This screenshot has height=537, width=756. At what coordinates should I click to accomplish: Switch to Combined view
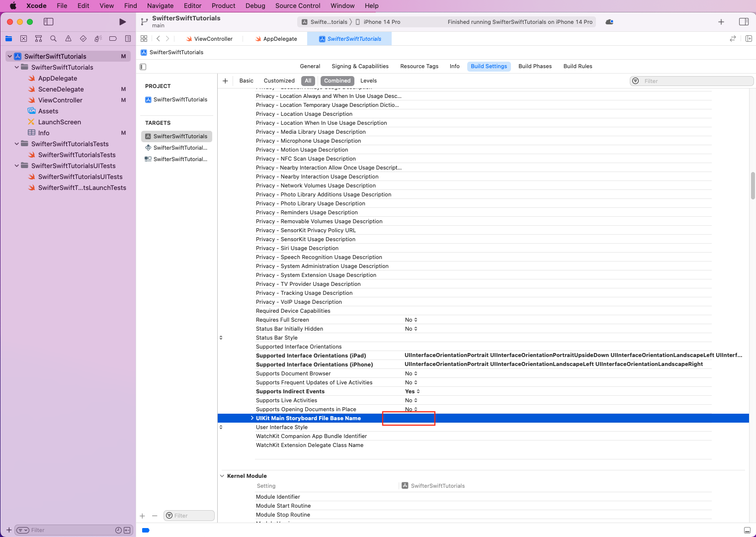[x=337, y=81]
